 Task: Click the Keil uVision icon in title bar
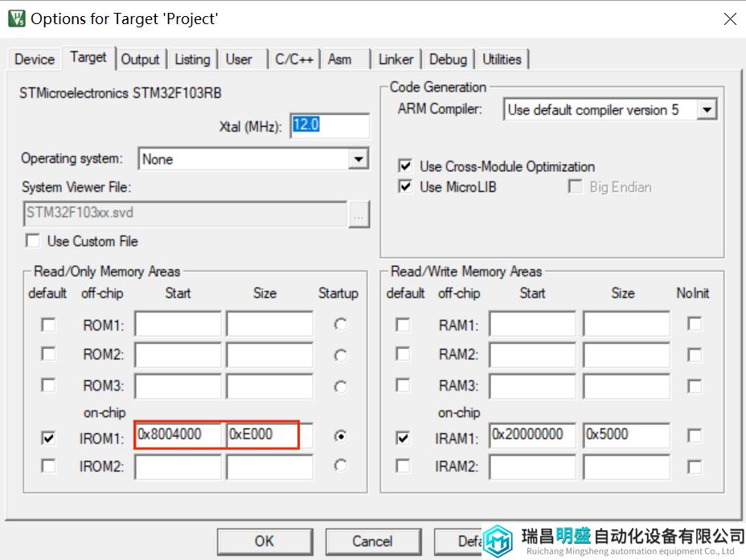tap(16, 18)
